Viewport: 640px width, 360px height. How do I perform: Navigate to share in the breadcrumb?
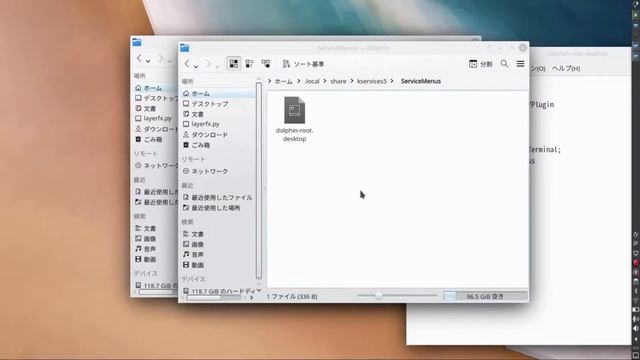coord(338,81)
